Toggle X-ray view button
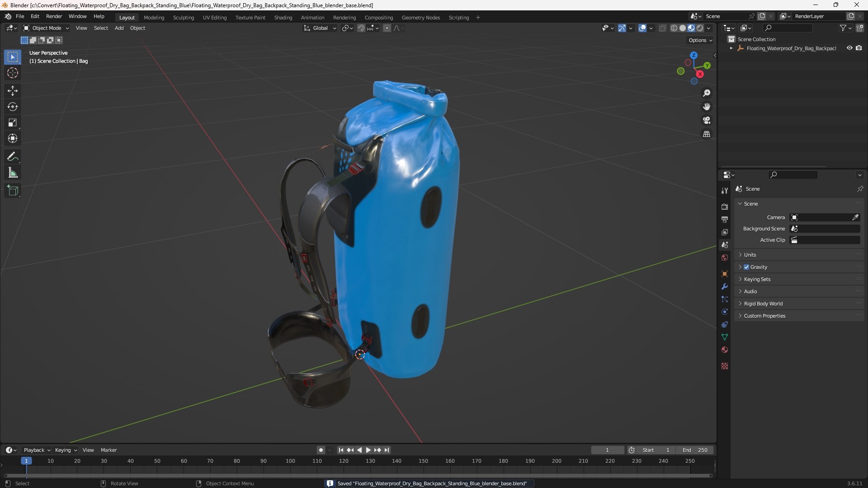 tap(662, 28)
